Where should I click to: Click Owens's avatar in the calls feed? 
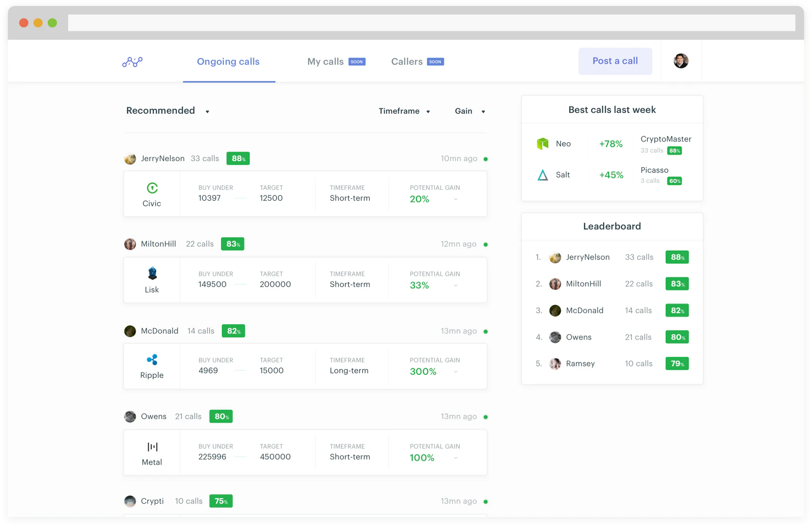click(130, 417)
